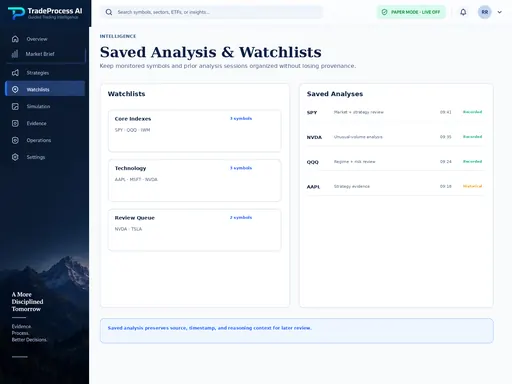The height and width of the screenshot is (384, 512).
Task: Click 'SPY · QQQ · IWM' symbols text
Action: click(132, 130)
